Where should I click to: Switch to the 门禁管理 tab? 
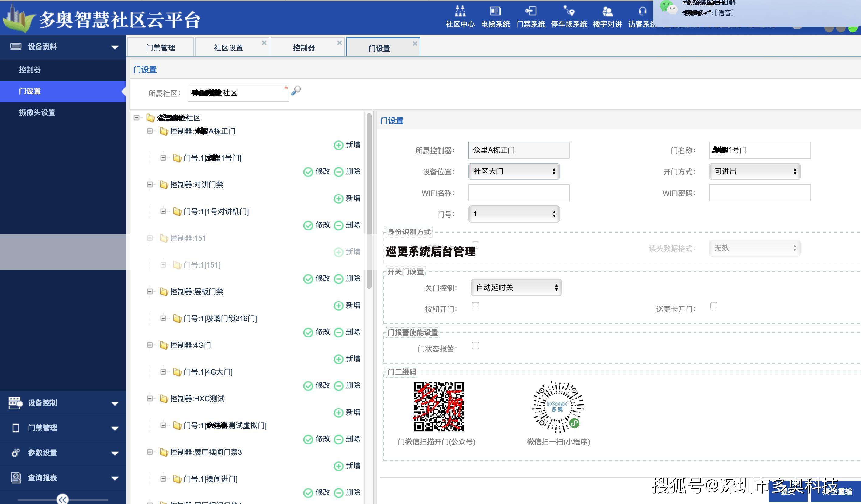pyautogui.click(x=160, y=47)
